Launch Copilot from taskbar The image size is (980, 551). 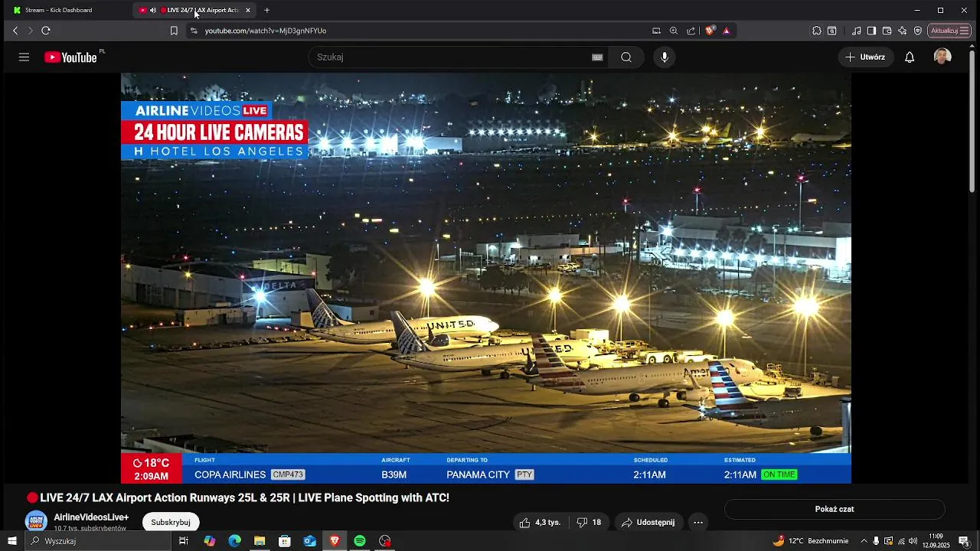click(x=210, y=541)
